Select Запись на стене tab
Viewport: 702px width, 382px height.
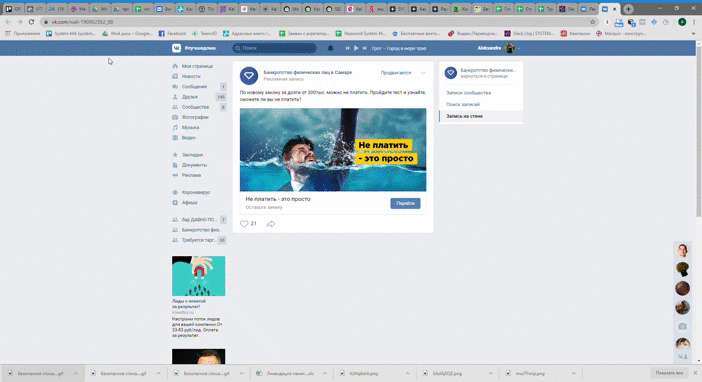[x=481, y=116]
